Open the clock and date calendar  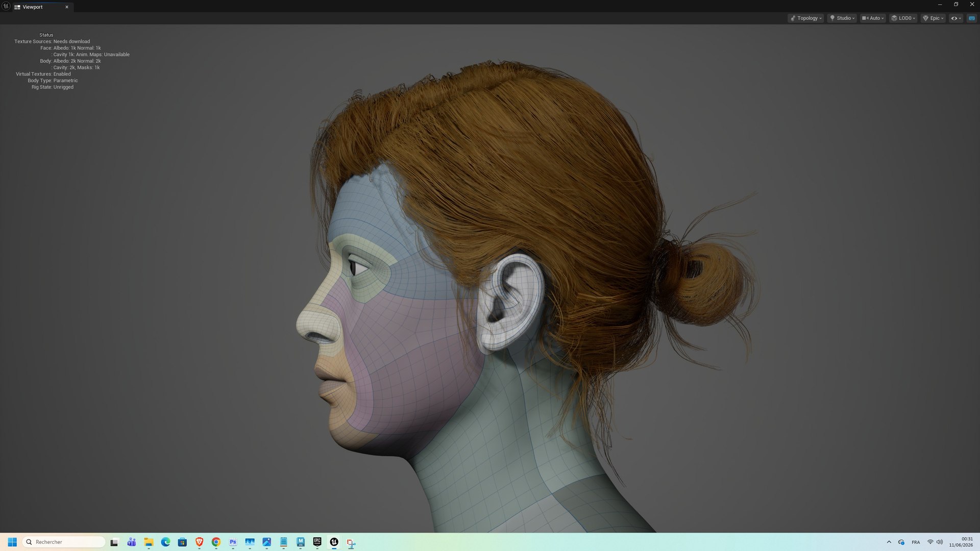click(961, 542)
